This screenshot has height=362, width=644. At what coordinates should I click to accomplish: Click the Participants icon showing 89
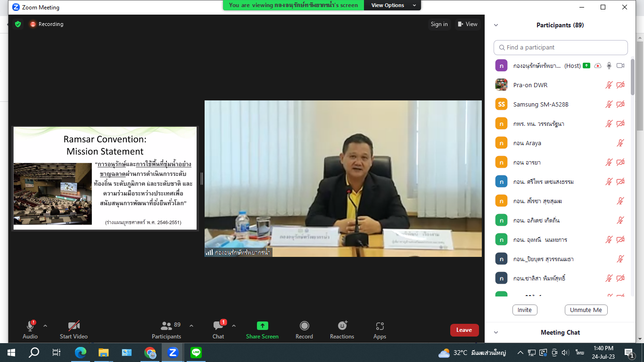[166, 326]
